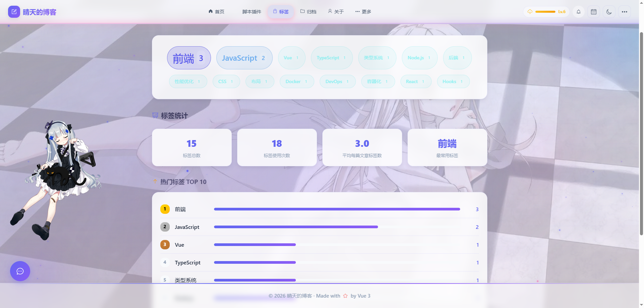This screenshot has height=308, width=644.
Task: Click the page vertical scrollbar
Action: pyautogui.click(x=642, y=134)
